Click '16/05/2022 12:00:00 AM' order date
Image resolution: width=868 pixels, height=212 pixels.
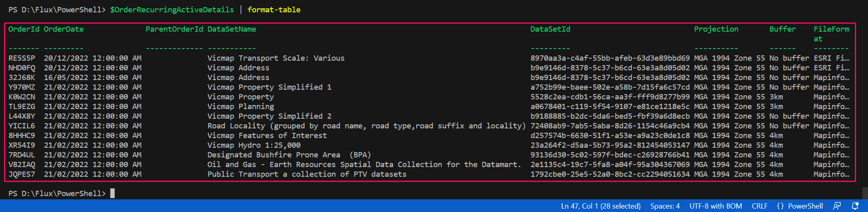tap(93, 77)
